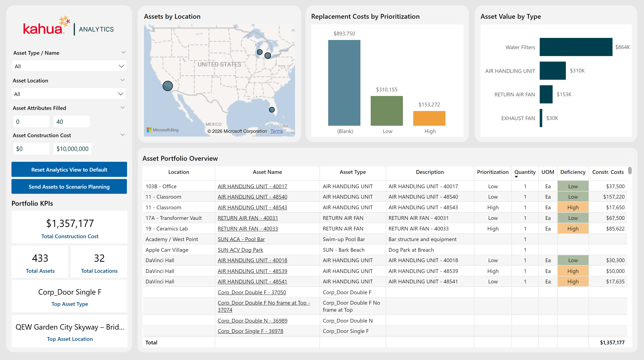Click the Florida map bubble marker

272,110
